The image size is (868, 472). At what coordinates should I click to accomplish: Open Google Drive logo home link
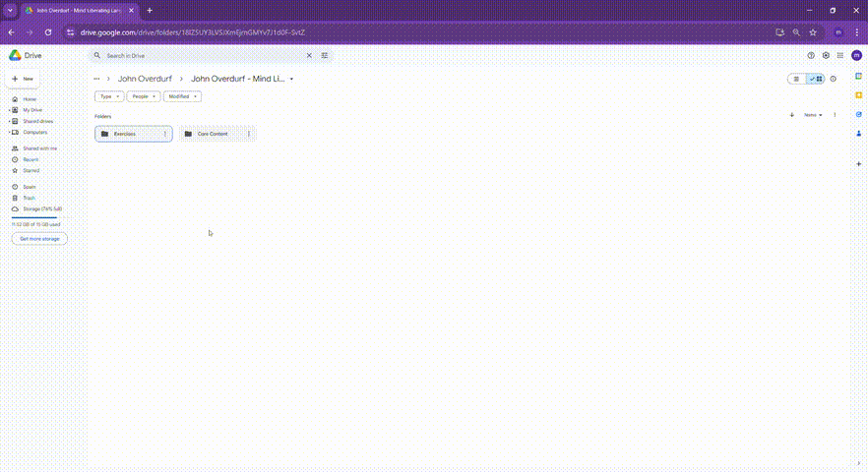[26, 55]
